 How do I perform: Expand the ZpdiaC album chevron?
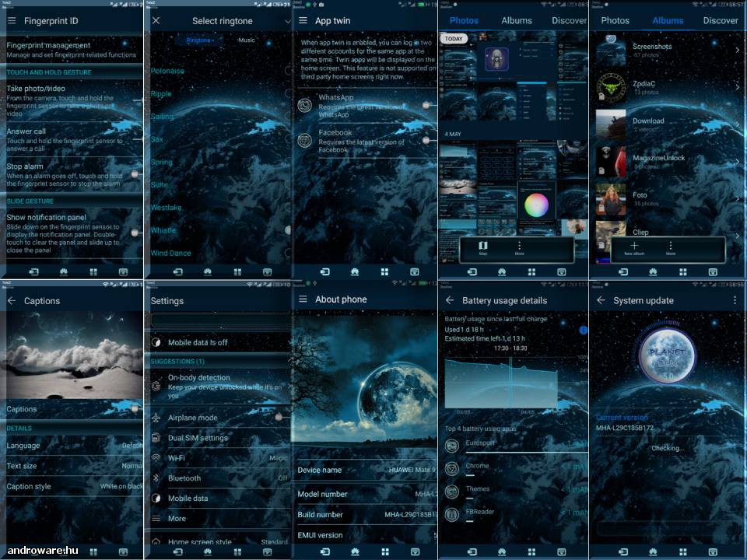pos(737,87)
